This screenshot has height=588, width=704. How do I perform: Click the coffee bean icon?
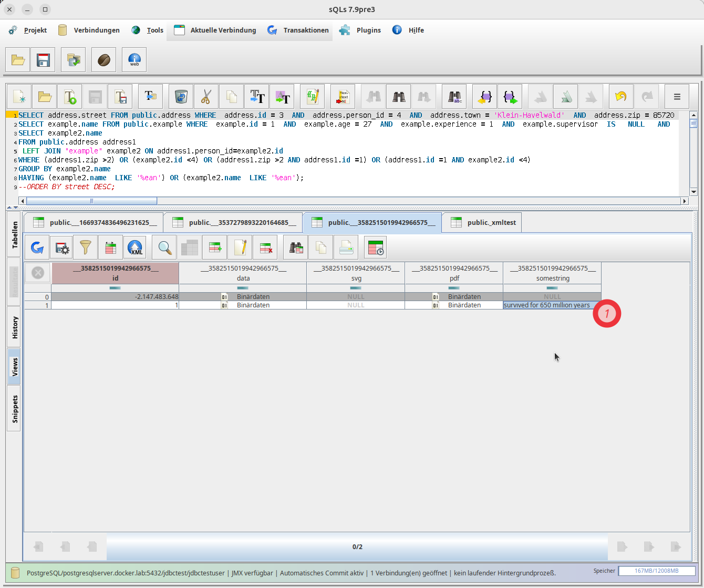104,60
